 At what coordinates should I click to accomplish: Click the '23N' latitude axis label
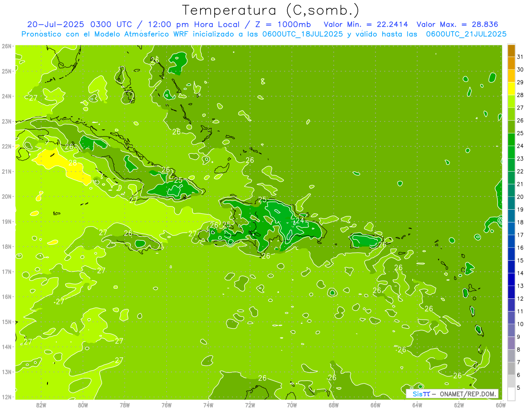(7, 121)
